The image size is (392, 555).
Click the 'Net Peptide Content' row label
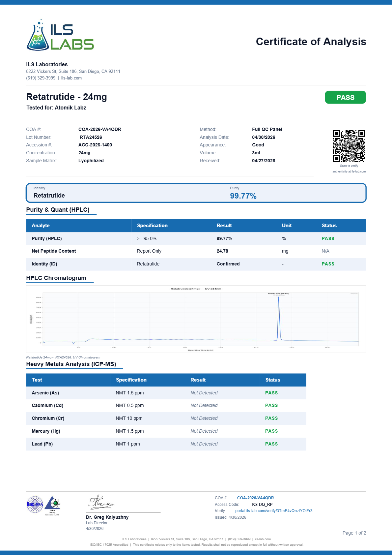tap(54, 251)
